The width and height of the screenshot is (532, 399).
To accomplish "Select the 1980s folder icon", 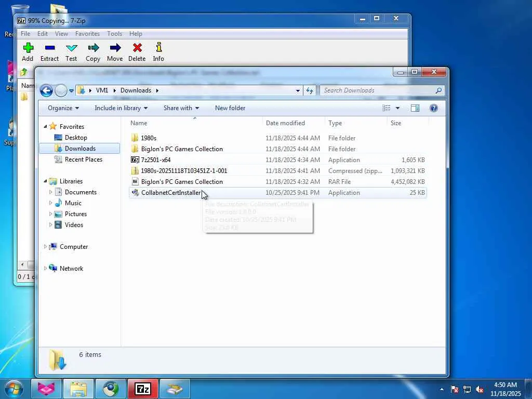I will coord(135,138).
